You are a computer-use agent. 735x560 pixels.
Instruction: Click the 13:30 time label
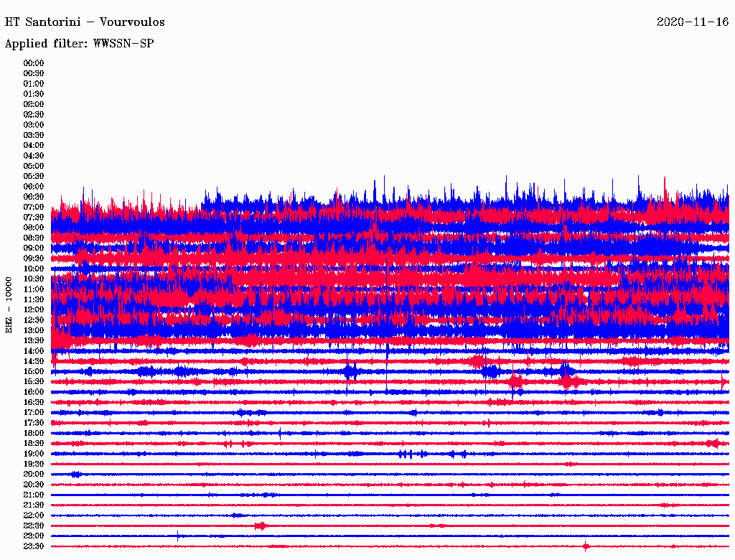(34, 341)
